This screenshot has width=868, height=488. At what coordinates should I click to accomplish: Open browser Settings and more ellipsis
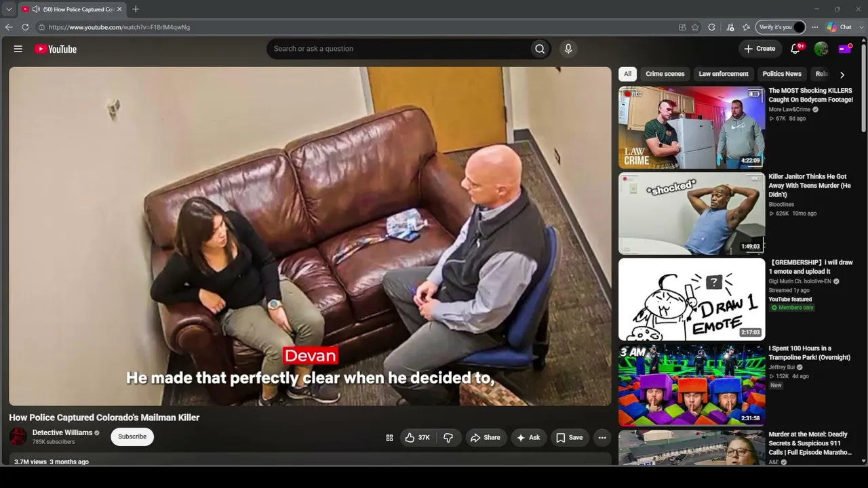click(815, 27)
